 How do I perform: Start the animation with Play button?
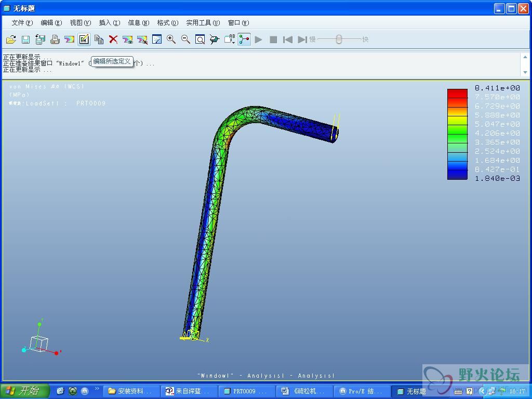(258, 39)
